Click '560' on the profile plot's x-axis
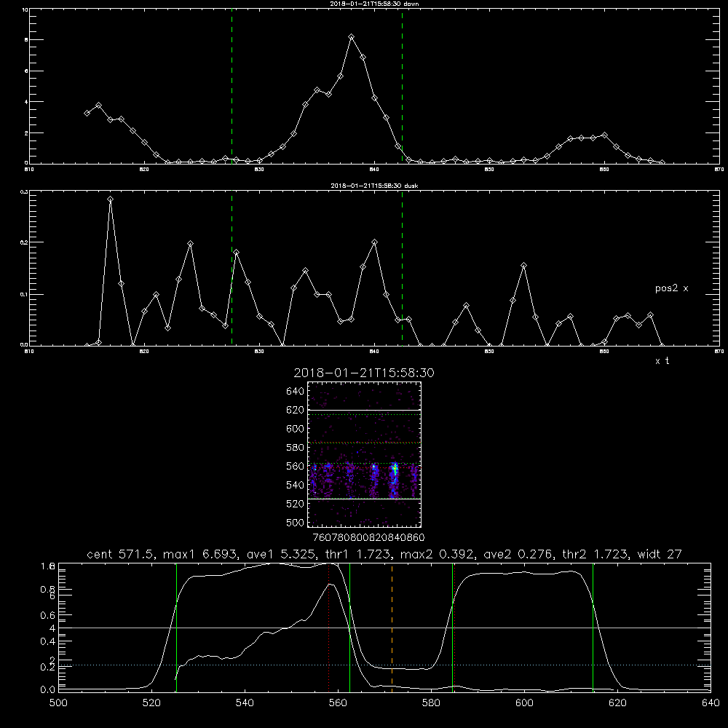Screen dimensions: 728x728 (x=338, y=703)
